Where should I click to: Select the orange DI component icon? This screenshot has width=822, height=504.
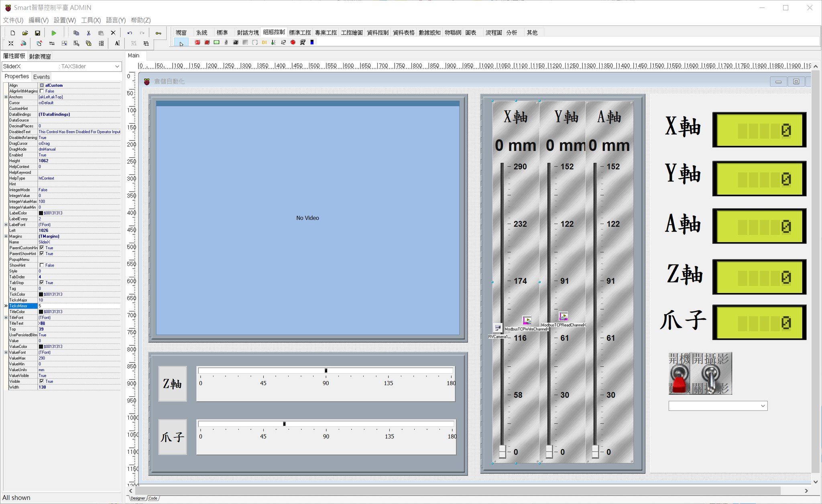click(264, 42)
